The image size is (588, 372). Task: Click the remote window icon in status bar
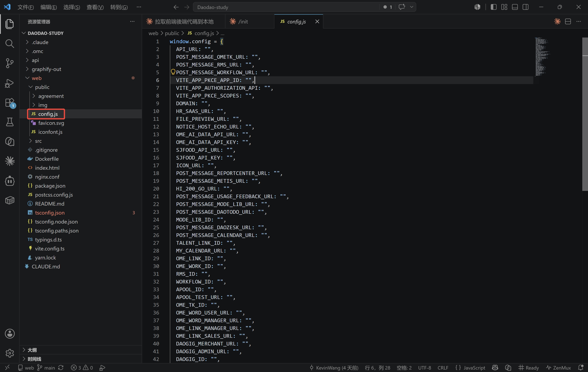(7, 367)
